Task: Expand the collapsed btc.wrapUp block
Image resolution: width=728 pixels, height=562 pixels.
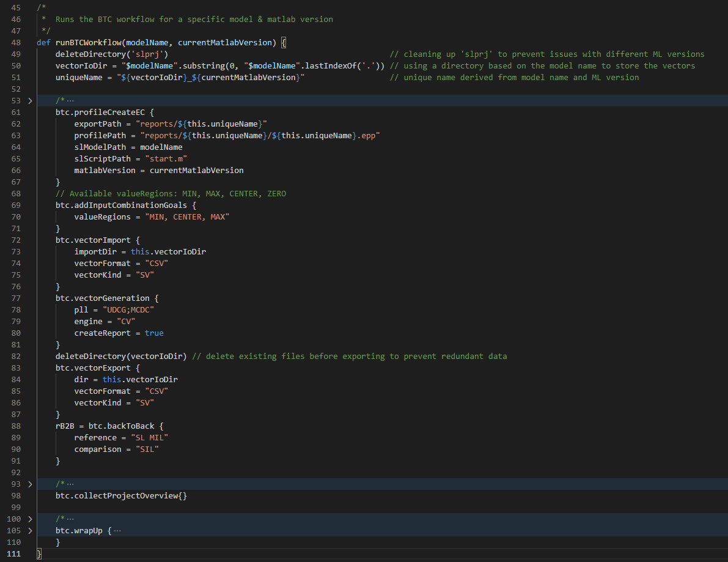Action: pyautogui.click(x=29, y=530)
